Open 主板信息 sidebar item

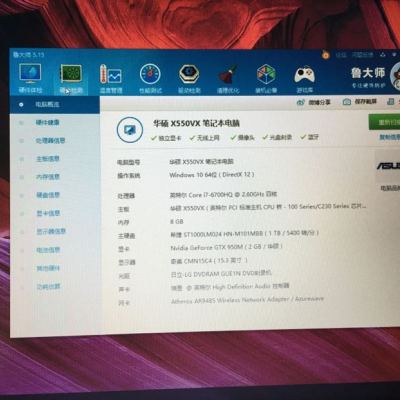[48, 159]
